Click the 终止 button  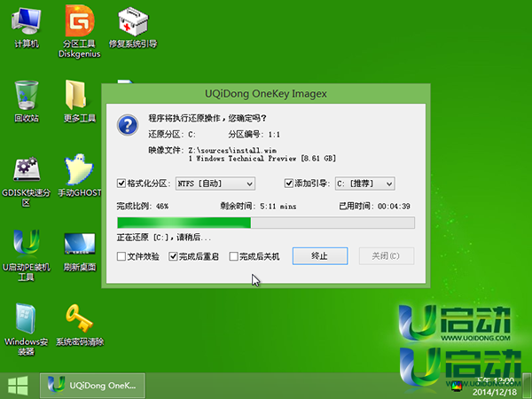coord(320,256)
